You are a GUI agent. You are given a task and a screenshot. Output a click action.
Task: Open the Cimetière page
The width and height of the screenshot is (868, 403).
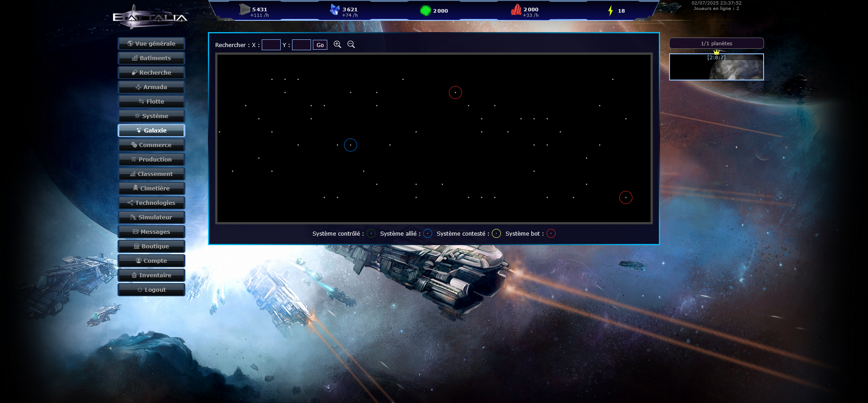151,188
